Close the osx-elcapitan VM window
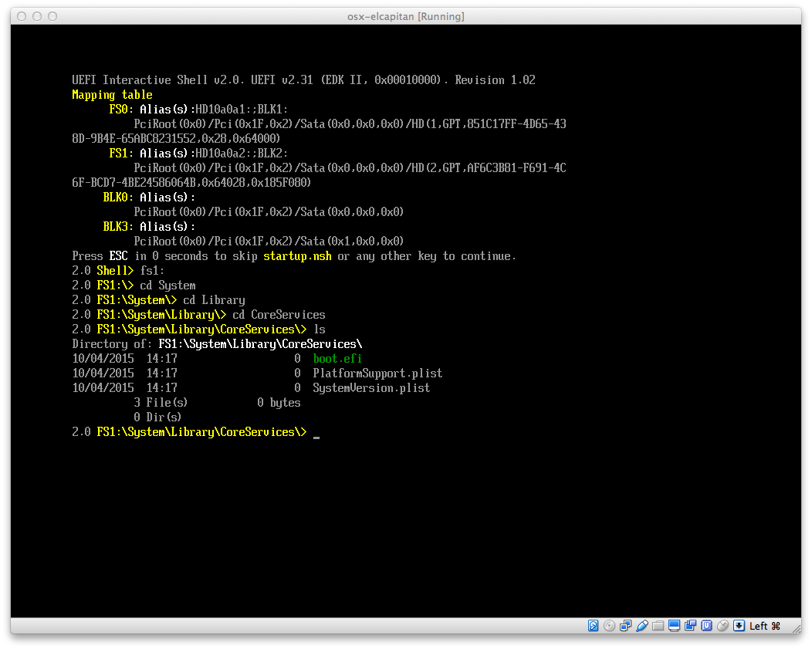Viewport: 812px width, 649px height. tap(22, 16)
